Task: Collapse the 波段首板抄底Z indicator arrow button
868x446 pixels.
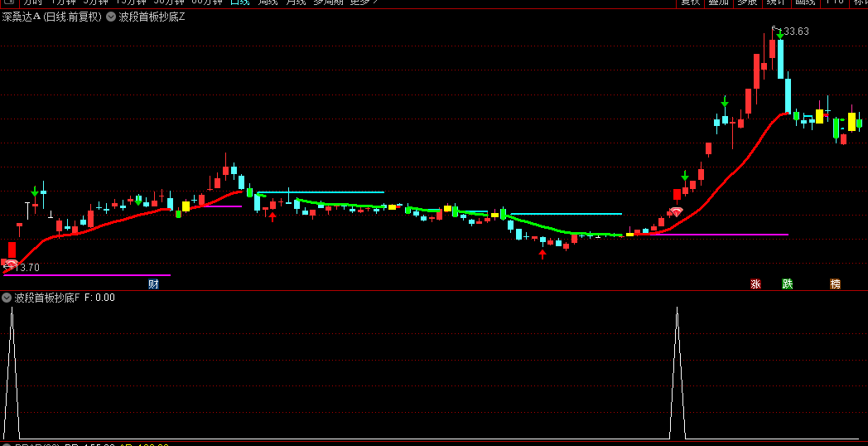Action: click(111, 17)
